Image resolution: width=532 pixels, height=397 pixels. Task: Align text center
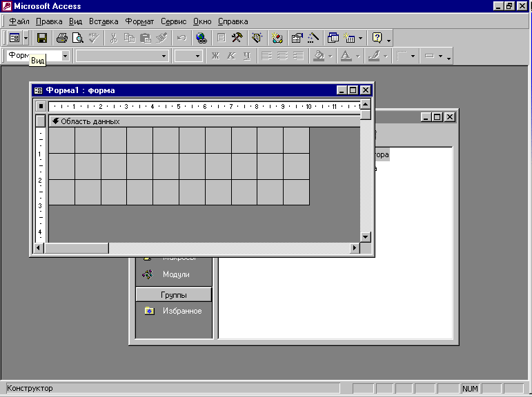pyautogui.click(x=282, y=56)
